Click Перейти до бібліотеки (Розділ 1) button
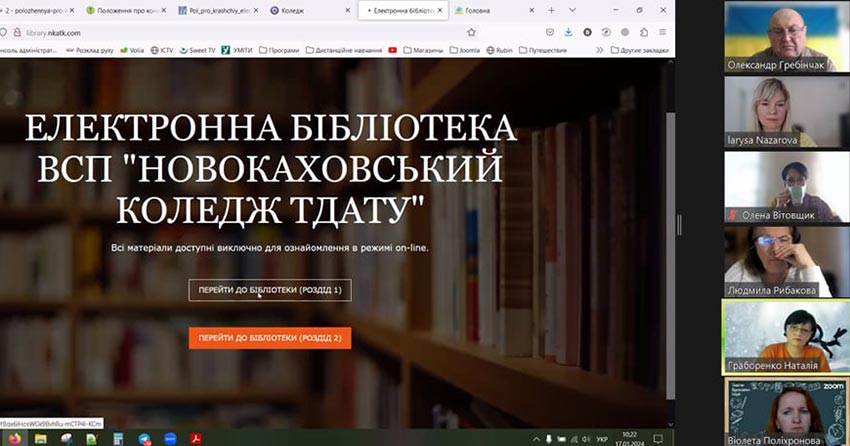The image size is (850, 446). click(270, 290)
